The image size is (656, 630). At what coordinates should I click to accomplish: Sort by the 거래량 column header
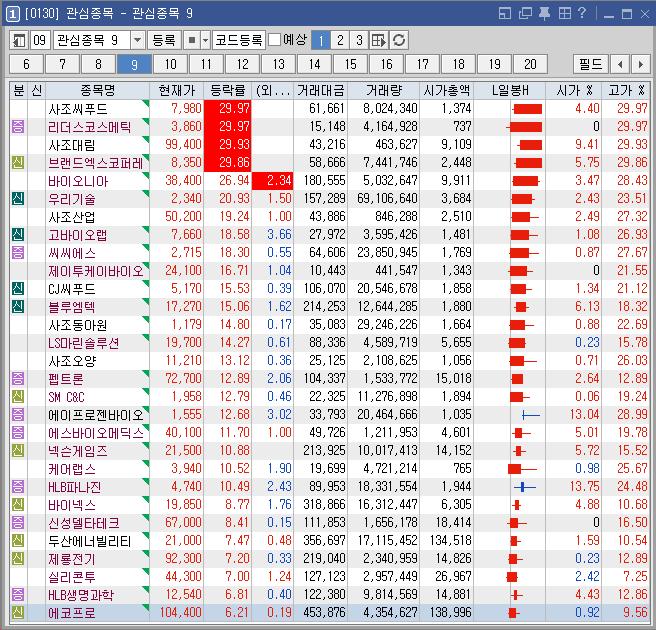tap(383, 90)
